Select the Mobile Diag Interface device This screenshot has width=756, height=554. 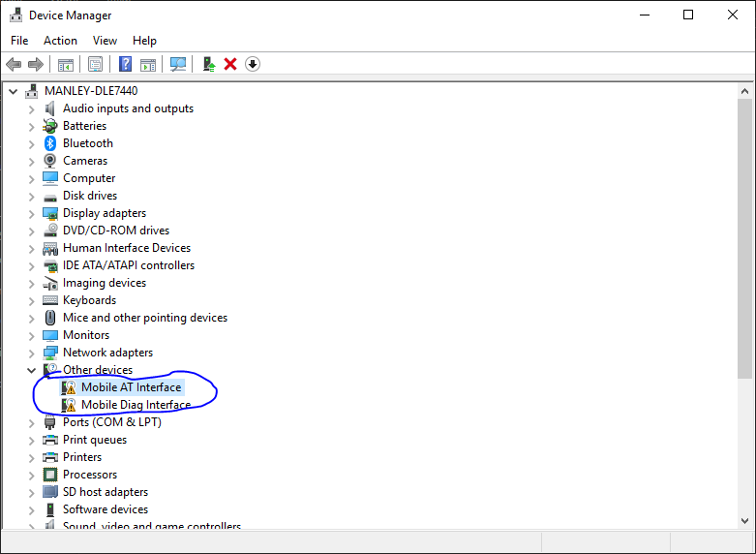tap(136, 405)
